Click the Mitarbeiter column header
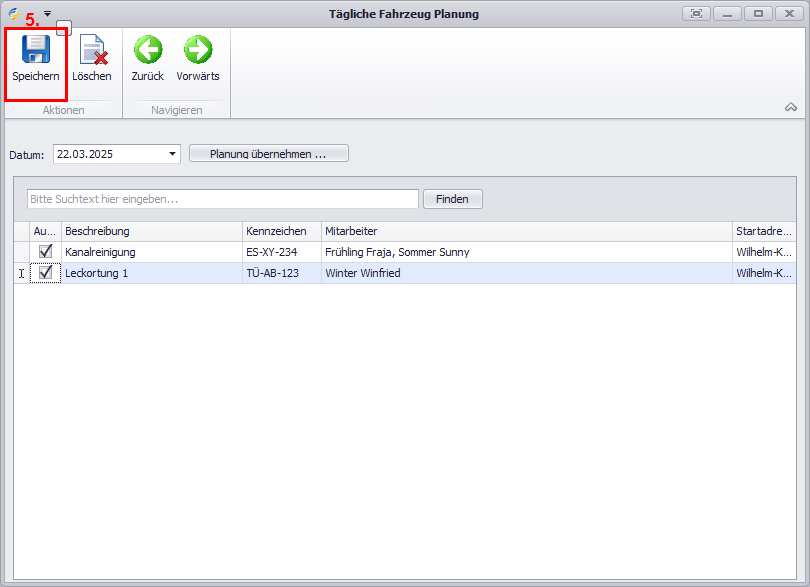The image size is (810, 587). point(526,231)
